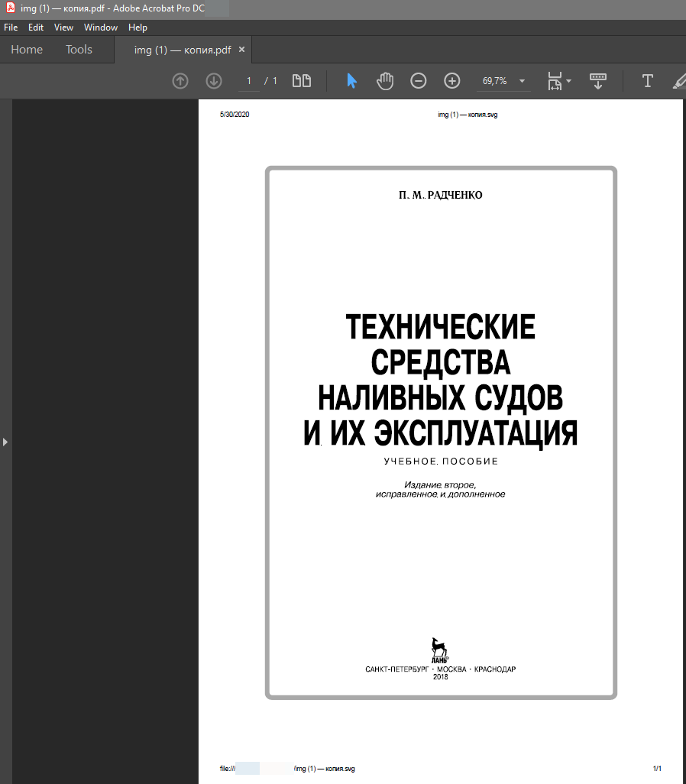The width and height of the screenshot is (686, 784).
Task: Click the Adobe Acrobat icon in title bar
Action: (11, 8)
